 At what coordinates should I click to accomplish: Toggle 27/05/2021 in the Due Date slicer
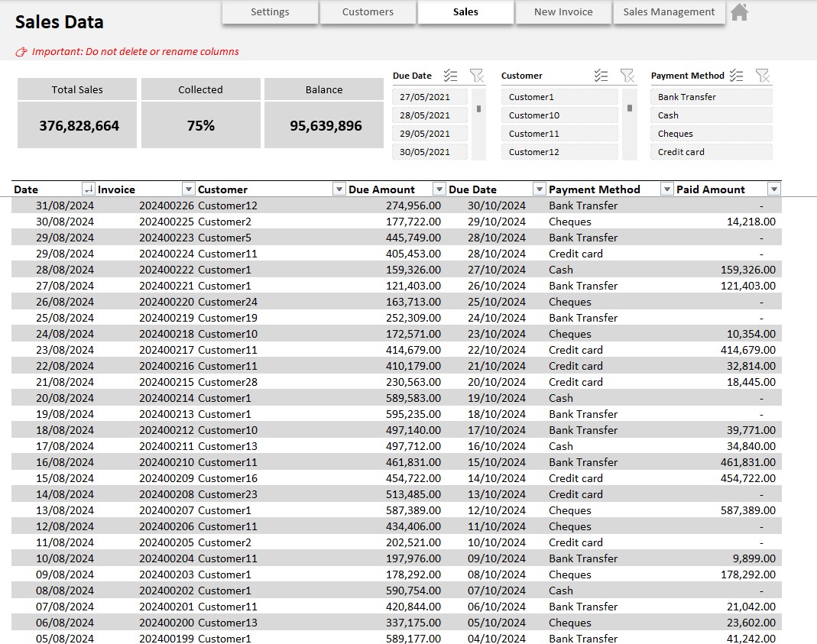[x=429, y=96]
